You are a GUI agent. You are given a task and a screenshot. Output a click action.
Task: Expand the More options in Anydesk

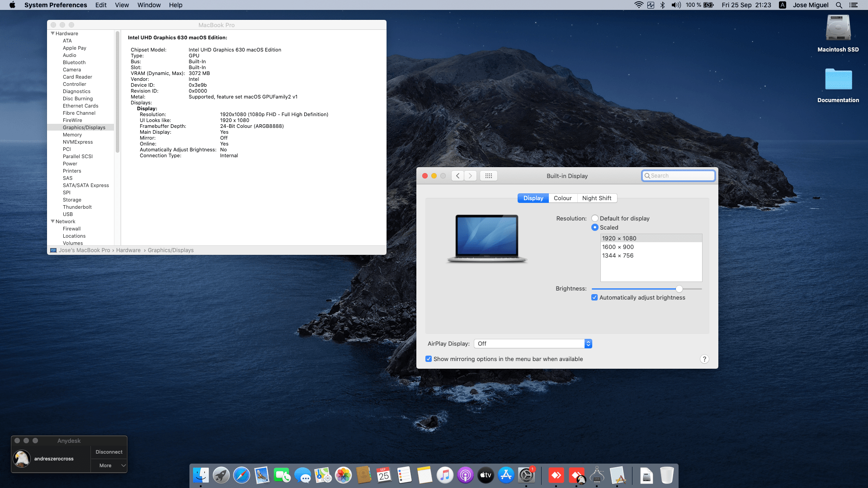click(x=109, y=465)
